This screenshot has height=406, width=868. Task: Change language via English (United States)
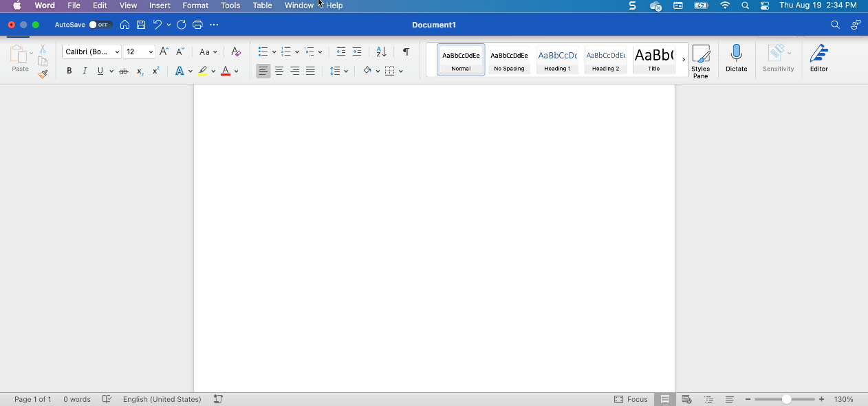pyautogui.click(x=162, y=399)
